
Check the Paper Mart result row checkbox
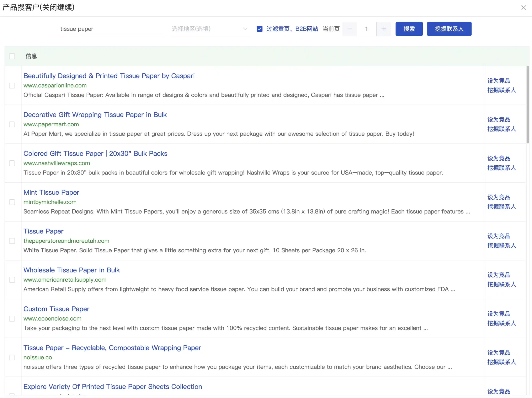tap(12, 124)
